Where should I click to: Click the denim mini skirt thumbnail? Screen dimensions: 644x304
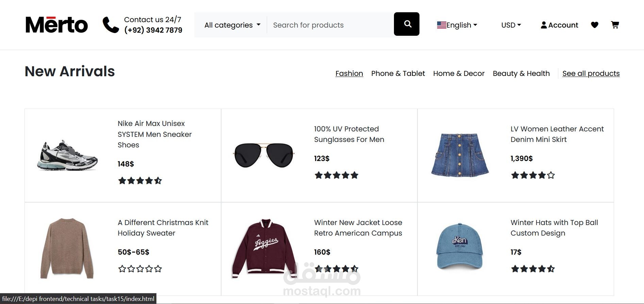point(460,155)
